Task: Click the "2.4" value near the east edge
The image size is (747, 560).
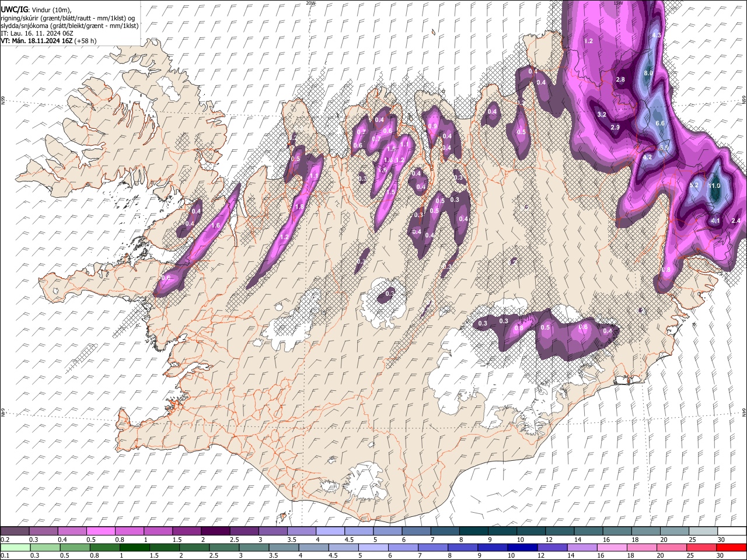Action: pyautogui.click(x=735, y=221)
